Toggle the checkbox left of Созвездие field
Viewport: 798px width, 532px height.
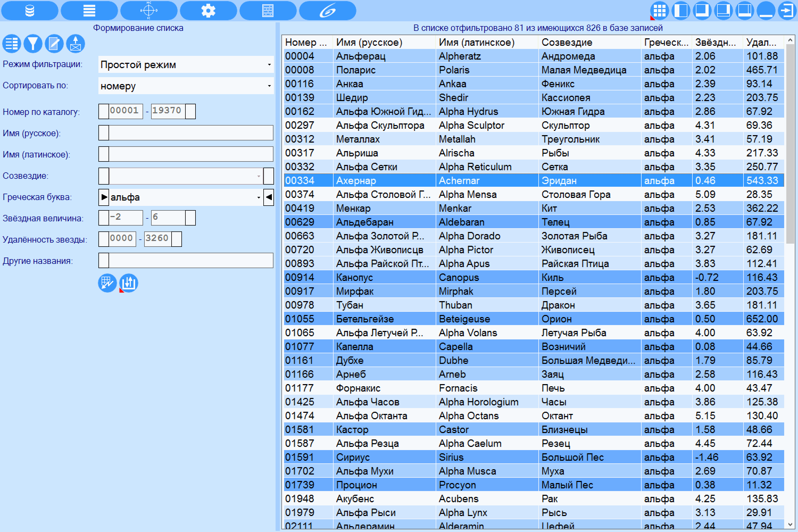click(104, 176)
